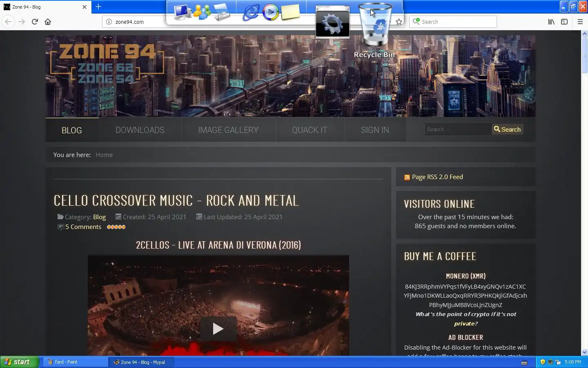Open the Page RSS 2.0 Feed link
Viewport: 588px width, 368px height.
437,177
